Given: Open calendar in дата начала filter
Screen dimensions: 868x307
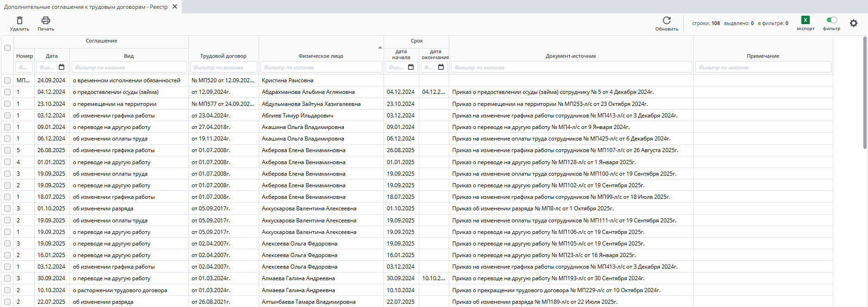Looking at the screenshot, I should point(411,67).
